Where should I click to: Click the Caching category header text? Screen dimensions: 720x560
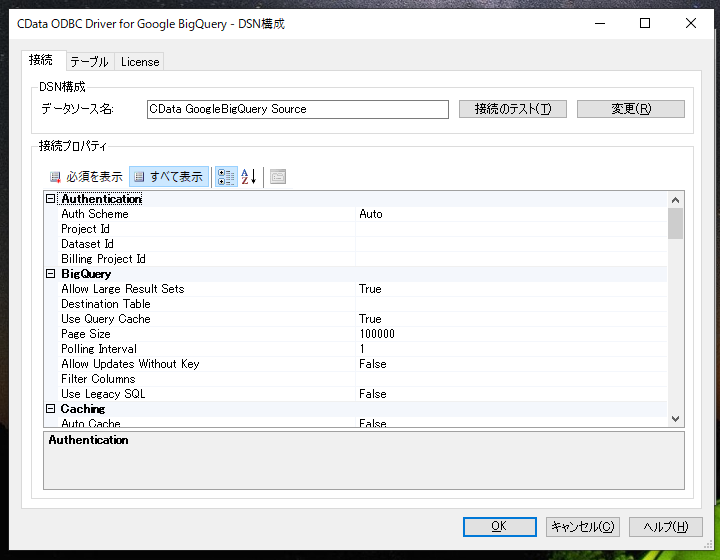coord(83,409)
